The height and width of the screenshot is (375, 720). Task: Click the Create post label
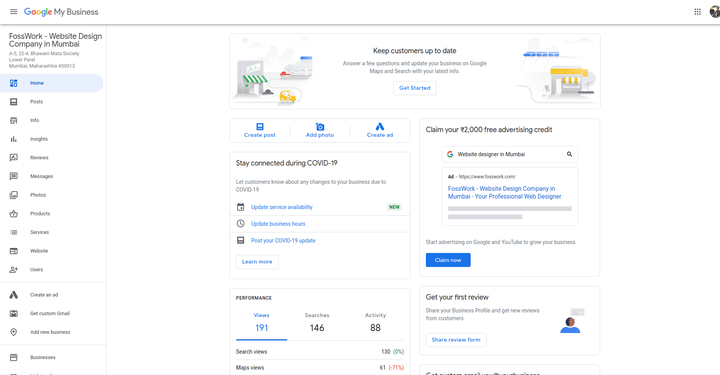259,135
